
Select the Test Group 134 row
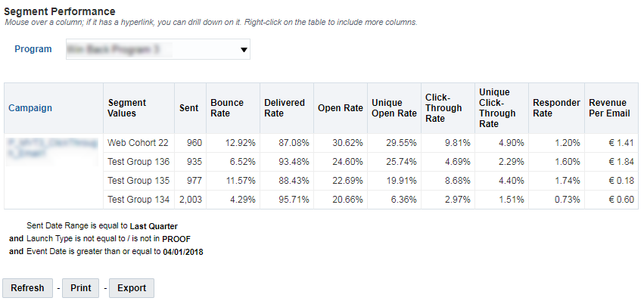click(x=371, y=200)
